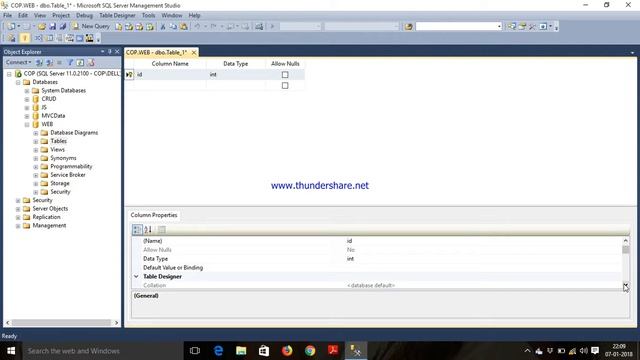Open Firefox from the taskbar
Screen dimensions: 640x360
click(x=287, y=351)
